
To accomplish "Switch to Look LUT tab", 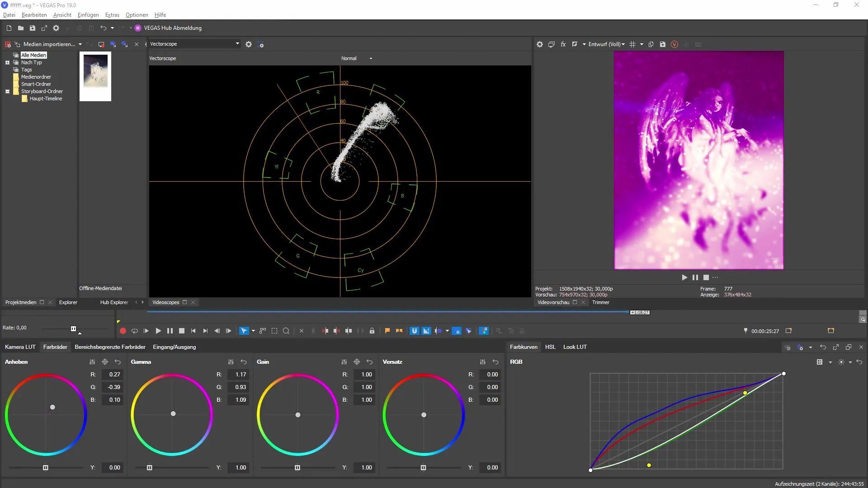I will [x=575, y=347].
